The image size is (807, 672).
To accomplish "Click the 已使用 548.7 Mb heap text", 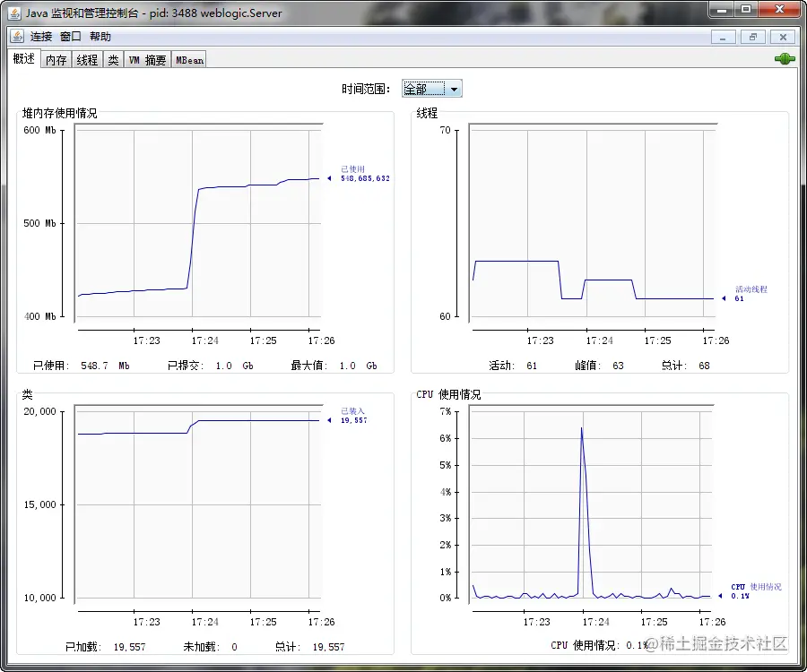I will pos(82,366).
